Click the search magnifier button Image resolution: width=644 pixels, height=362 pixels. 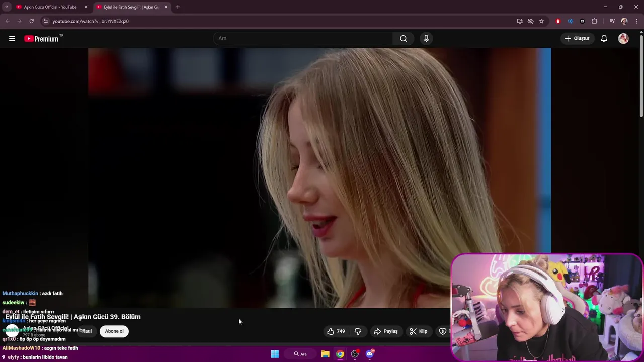pyautogui.click(x=404, y=39)
